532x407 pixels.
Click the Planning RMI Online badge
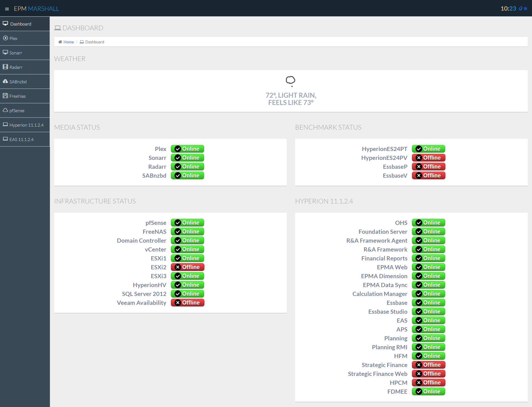(x=429, y=347)
